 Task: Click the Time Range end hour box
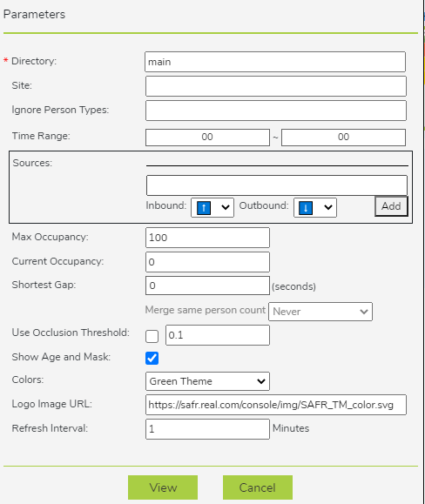pyautogui.click(x=343, y=138)
